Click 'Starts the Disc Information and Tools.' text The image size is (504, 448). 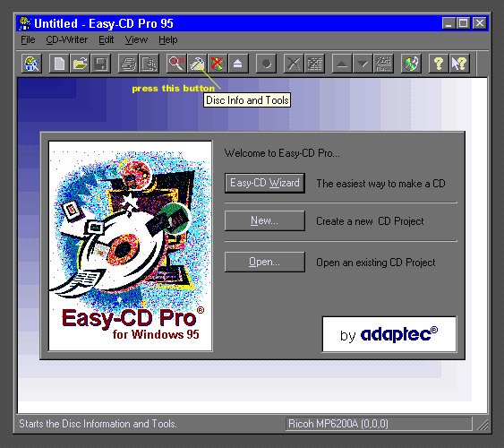pyautogui.click(x=98, y=424)
